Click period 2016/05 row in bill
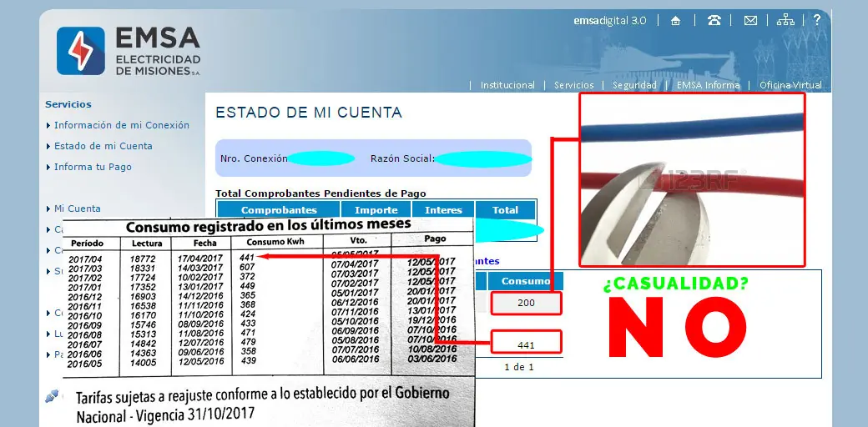 83,364
